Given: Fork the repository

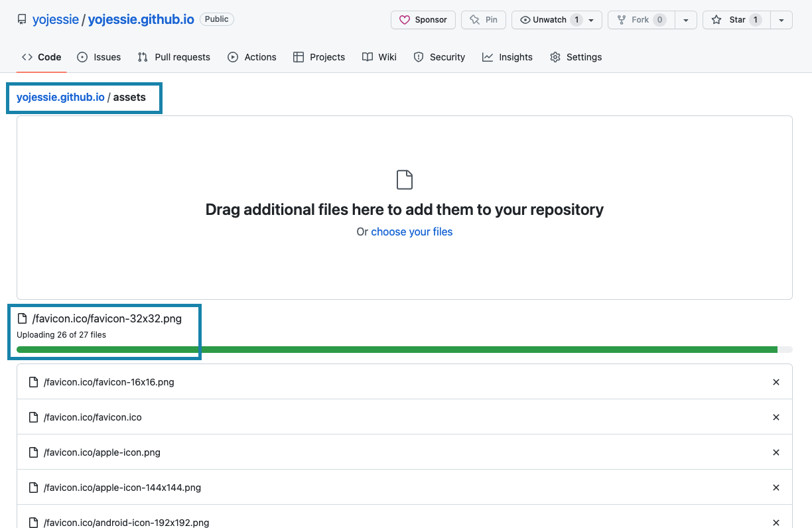Looking at the screenshot, I should pos(641,20).
